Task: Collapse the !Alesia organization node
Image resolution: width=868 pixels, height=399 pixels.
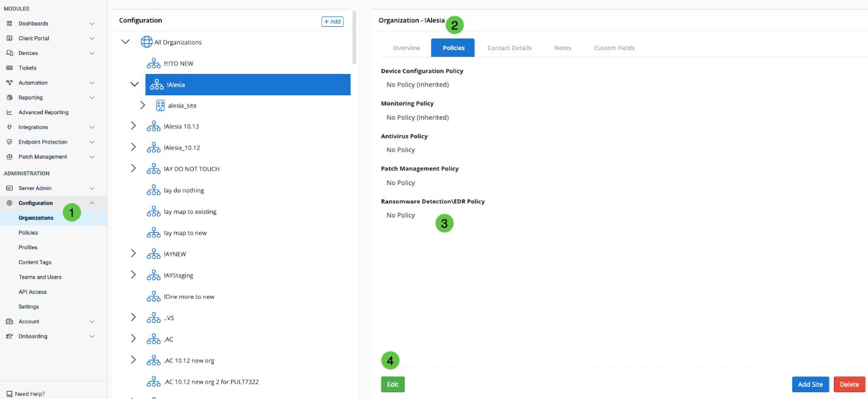Action: [134, 84]
